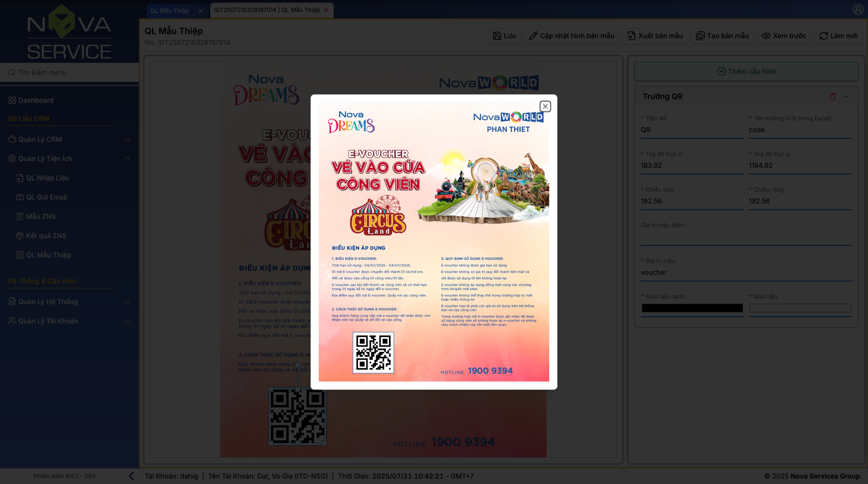Click Thêm cấu hình add button
The width and height of the screenshot is (868, 484).
click(746, 71)
